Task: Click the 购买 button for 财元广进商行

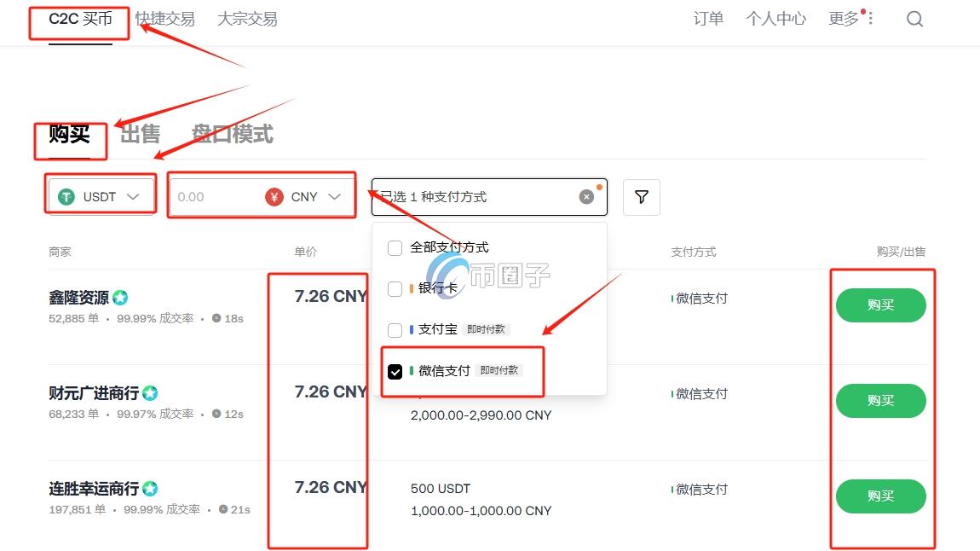Action: point(880,401)
